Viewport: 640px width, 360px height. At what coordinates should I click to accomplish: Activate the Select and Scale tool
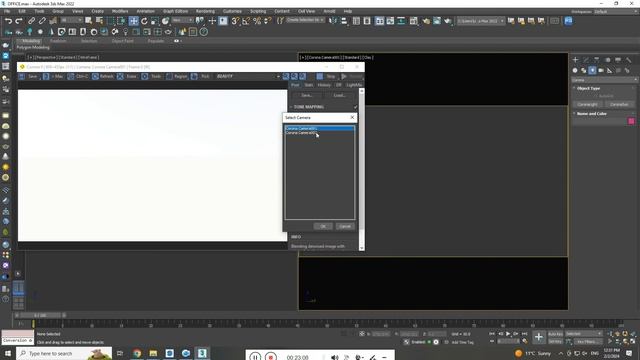[155, 21]
